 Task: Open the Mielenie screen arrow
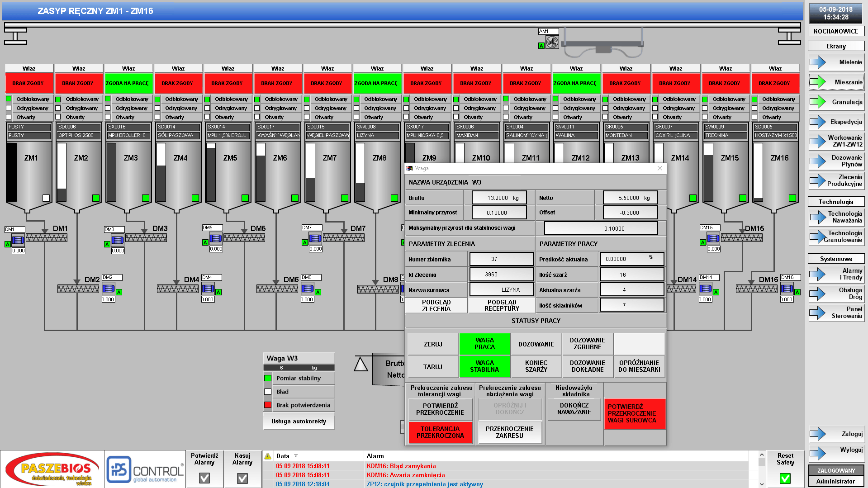(x=818, y=62)
